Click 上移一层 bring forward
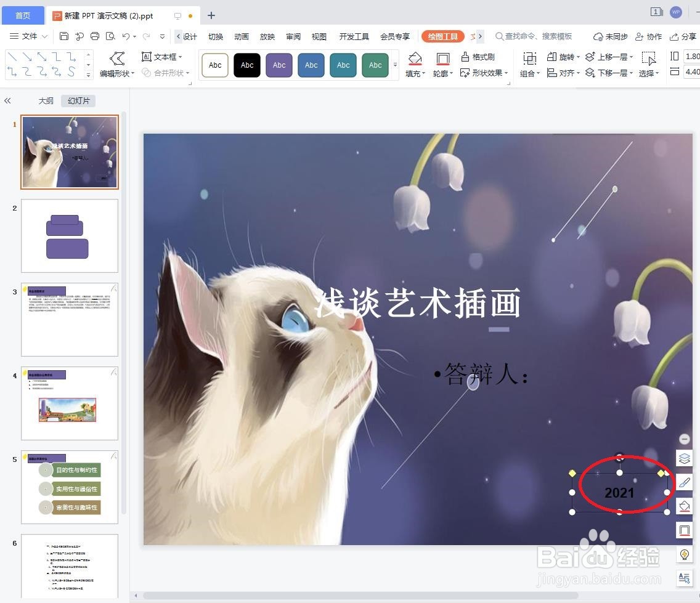 pos(609,57)
